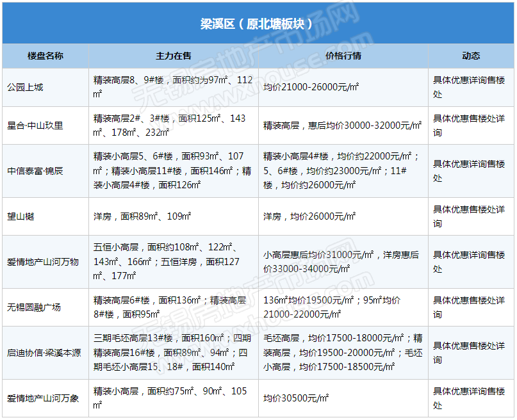Click the property name 启迪协信·梁溪本源
This screenshot has width=517, height=420.
[x=44, y=353]
